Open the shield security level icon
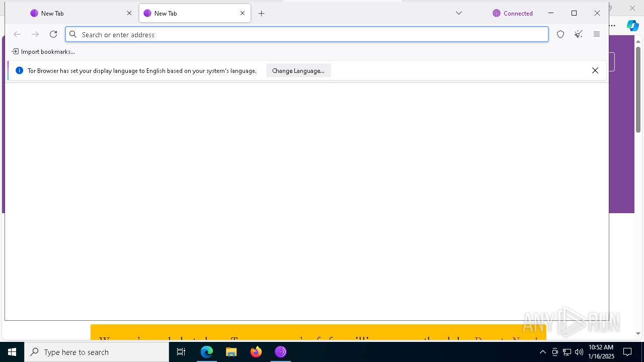The image size is (644, 362). 560,34
